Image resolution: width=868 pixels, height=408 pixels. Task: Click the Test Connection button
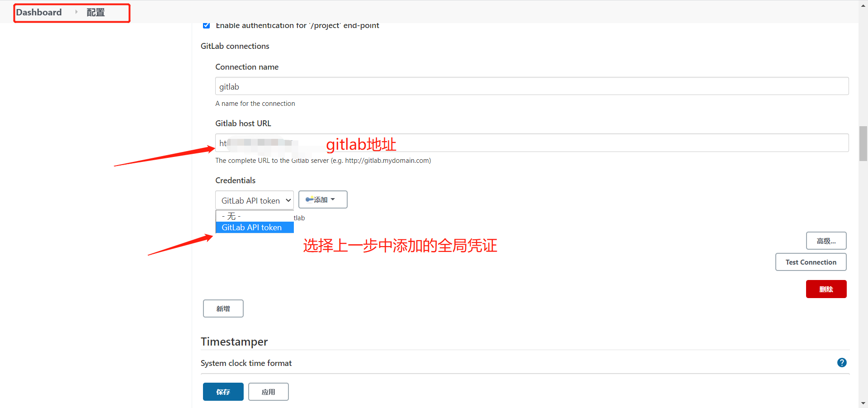pos(811,262)
